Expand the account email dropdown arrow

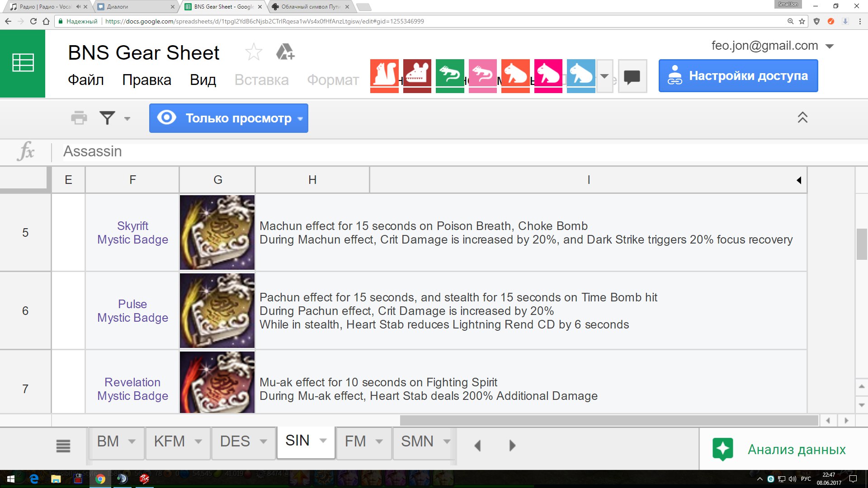830,46
